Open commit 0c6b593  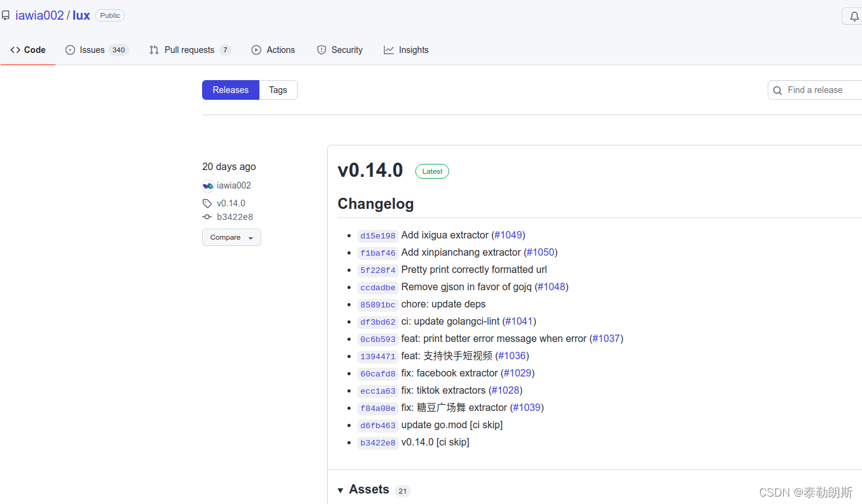[x=378, y=339]
